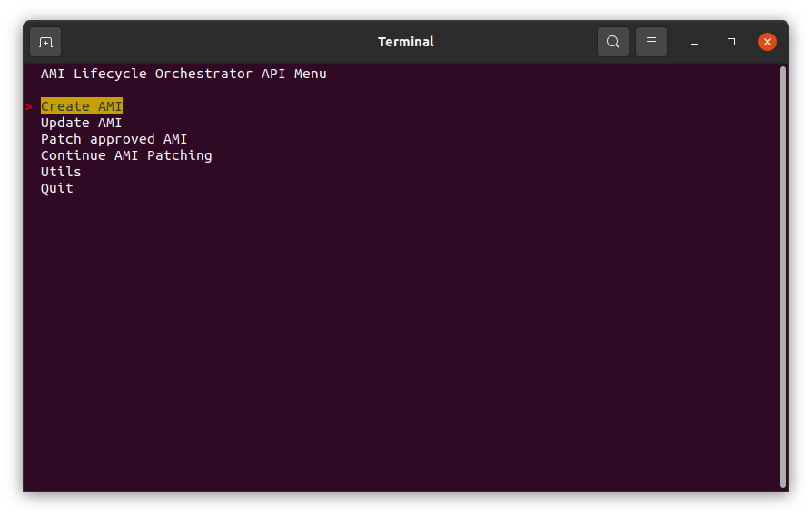812x517 pixels.
Task: Click the Terminal title text
Action: [405, 42]
